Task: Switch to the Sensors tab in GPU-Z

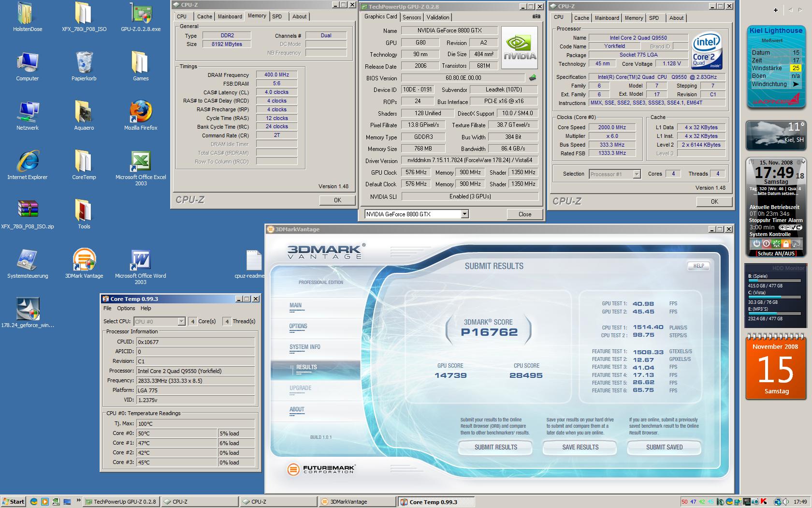Action: [412, 17]
